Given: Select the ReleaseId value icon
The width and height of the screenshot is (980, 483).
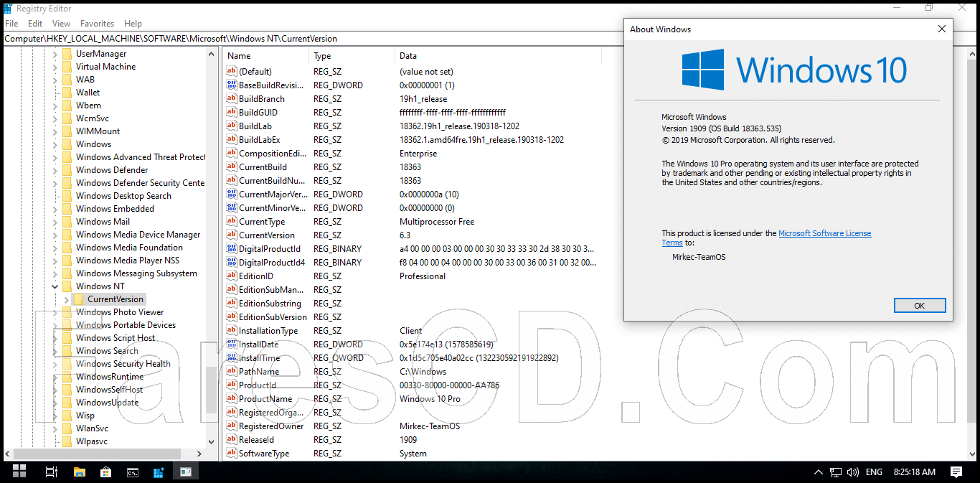Looking at the screenshot, I should coord(231,439).
